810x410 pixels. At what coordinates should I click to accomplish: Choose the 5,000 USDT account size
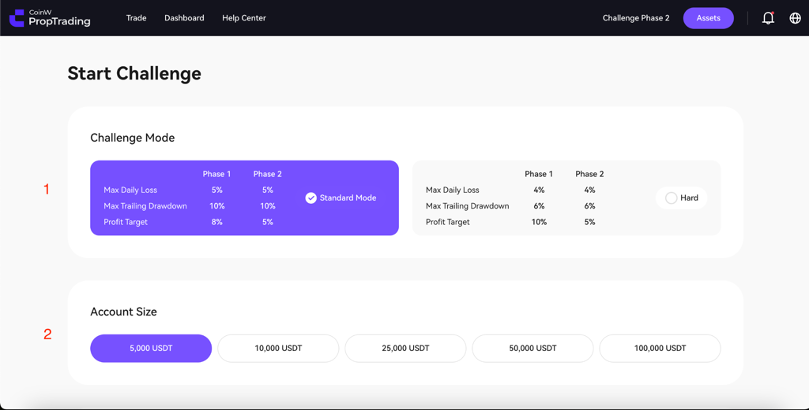pos(151,348)
